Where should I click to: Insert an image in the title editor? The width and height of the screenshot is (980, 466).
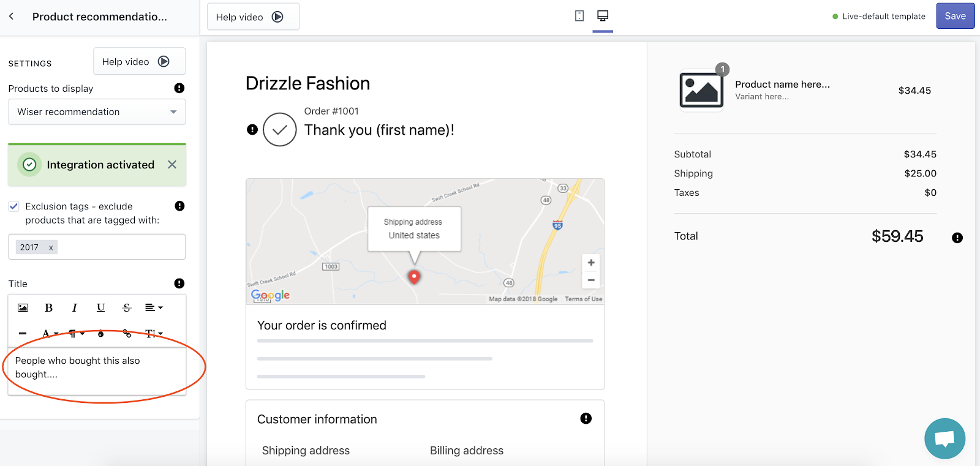23,307
